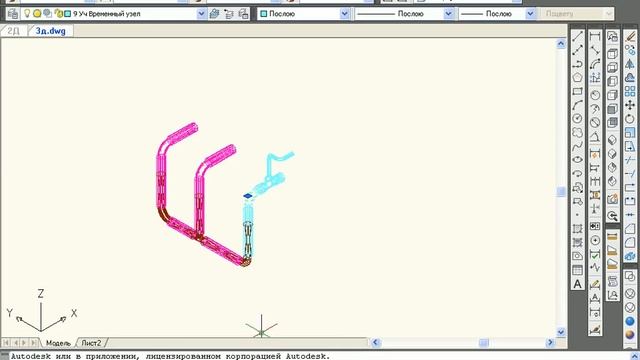
Task: Open the Layer States Manager icon
Action: (243, 13)
